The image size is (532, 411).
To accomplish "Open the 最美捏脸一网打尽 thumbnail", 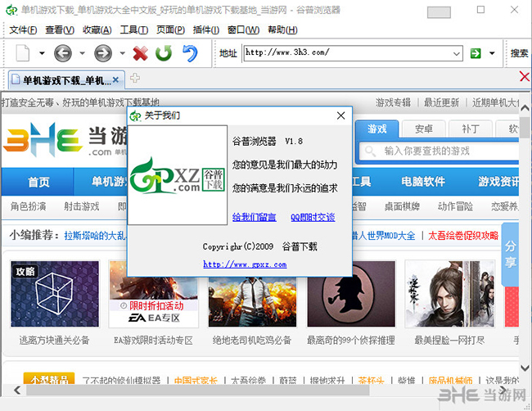I will tap(450, 294).
